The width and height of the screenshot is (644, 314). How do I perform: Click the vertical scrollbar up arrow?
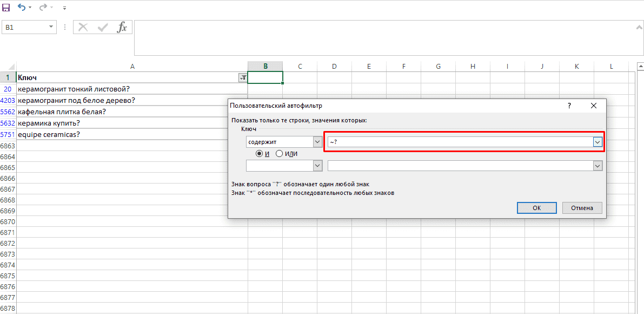pos(640,66)
